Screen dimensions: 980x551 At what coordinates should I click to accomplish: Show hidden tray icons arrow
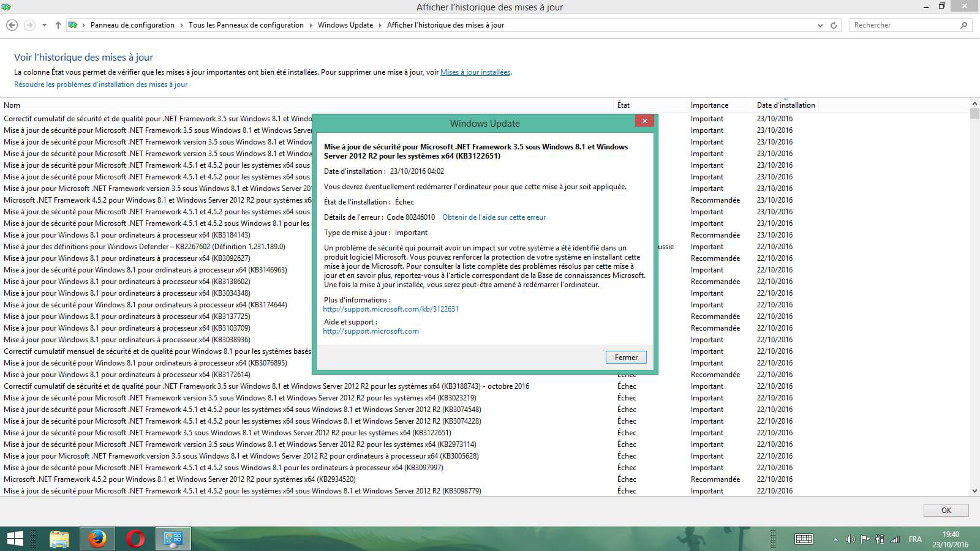tap(835, 539)
